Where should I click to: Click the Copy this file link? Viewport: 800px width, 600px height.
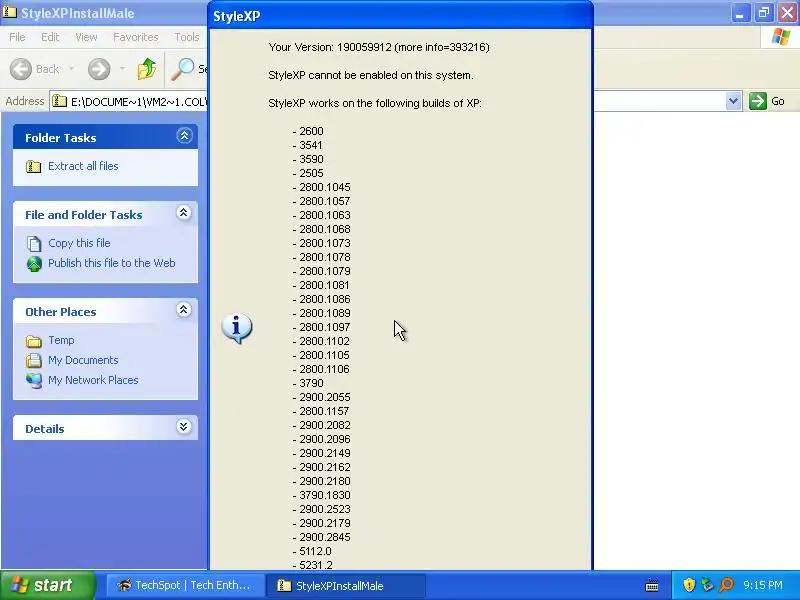(79, 243)
